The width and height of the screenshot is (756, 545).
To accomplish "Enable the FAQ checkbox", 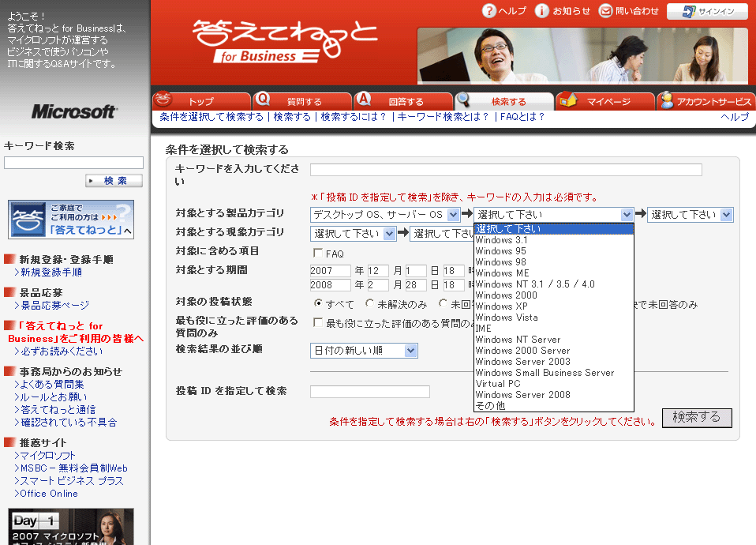I will [x=318, y=254].
